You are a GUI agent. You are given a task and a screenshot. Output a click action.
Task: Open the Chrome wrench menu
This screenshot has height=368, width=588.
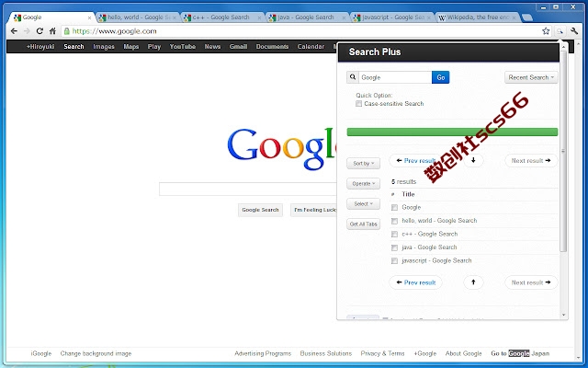click(574, 31)
